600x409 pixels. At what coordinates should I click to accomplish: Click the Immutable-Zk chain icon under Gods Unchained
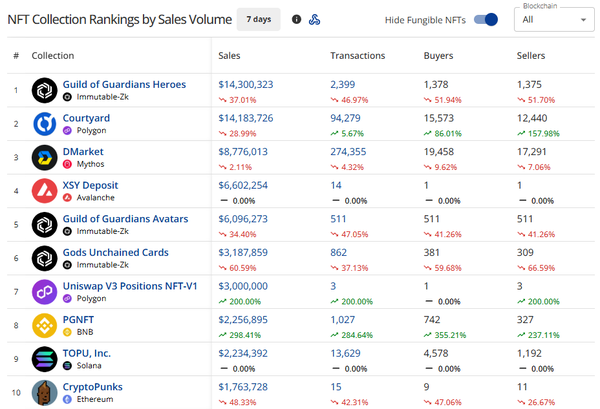(x=67, y=265)
